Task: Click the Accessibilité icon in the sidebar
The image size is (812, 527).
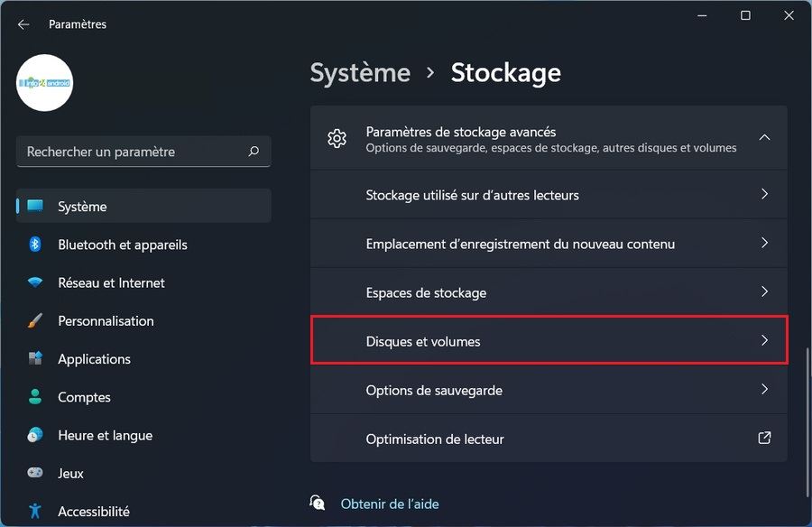Action: pos(36,511)
